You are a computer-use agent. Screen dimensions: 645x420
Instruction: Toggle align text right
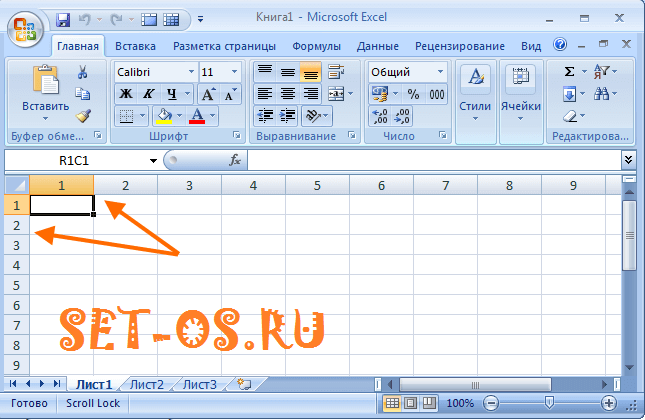tap(311, 94)
